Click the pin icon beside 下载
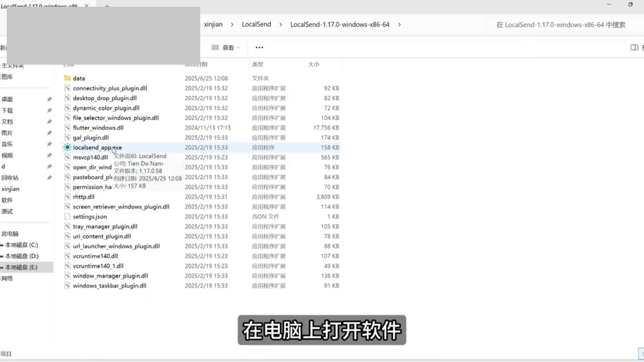Viewport: 644px width, 362px height. point(49,111)
